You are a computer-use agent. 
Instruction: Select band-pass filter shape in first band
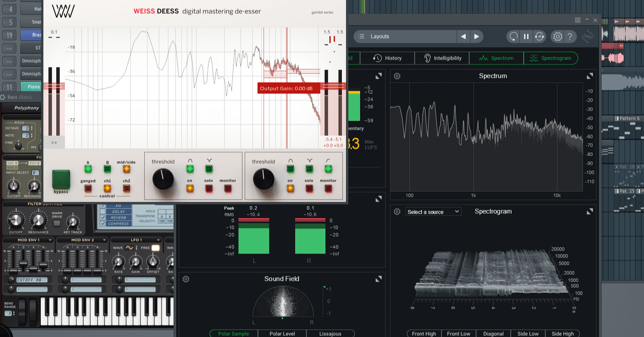(x=189, y=169)
